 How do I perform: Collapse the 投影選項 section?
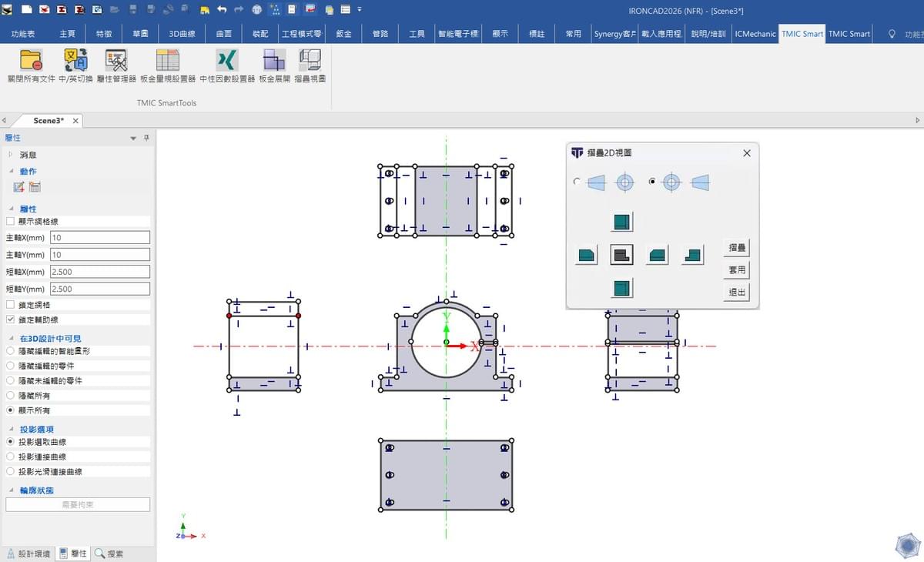click(x=12, y=429)
